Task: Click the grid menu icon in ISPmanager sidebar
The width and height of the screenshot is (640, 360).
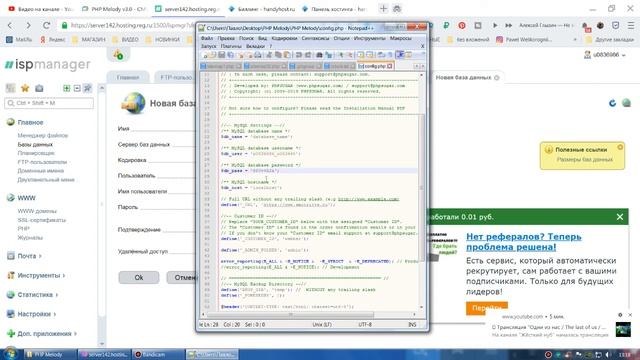Action: (x=10, y=88)
